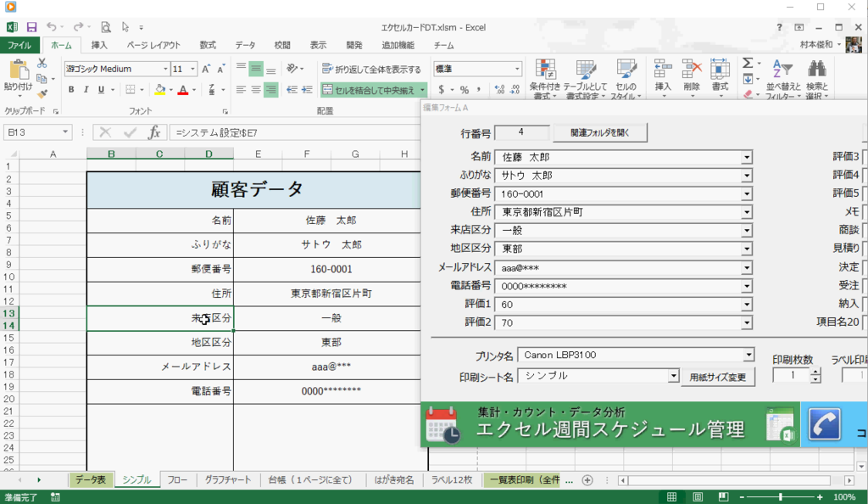Align text right
Image resolution: width=868 pixels, height=504 pixels.
270,90
